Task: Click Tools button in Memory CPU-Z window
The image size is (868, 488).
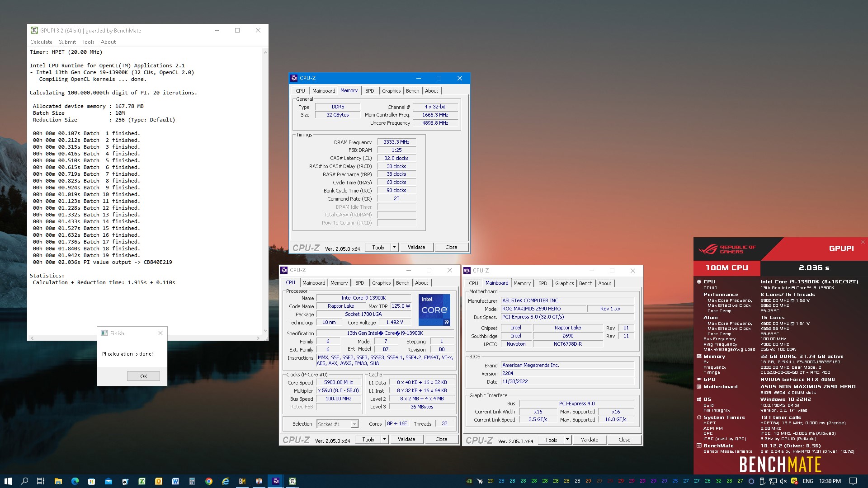Action: click(x=378, y=247)
